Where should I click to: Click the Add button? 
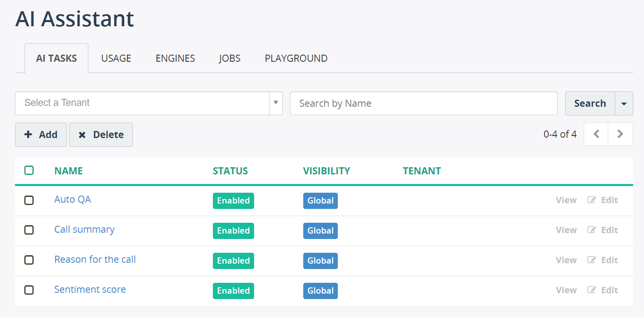click(41, 135)
